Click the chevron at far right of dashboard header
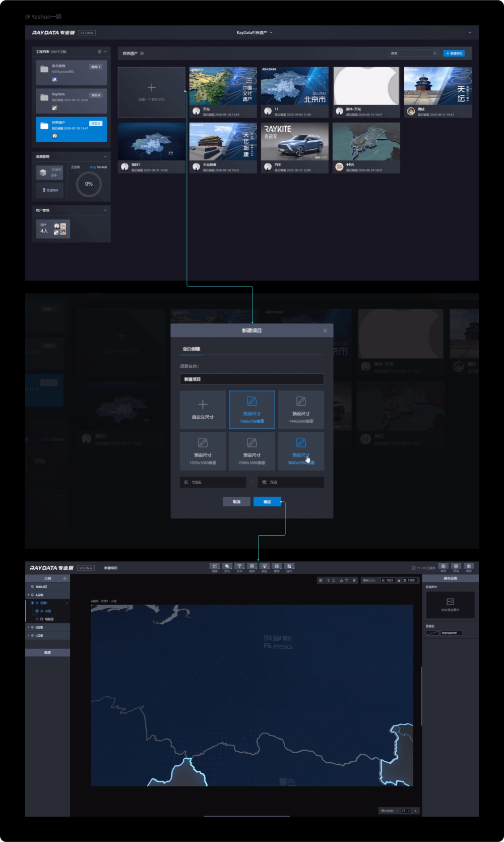Screen dimensions: 504x842 470,33
